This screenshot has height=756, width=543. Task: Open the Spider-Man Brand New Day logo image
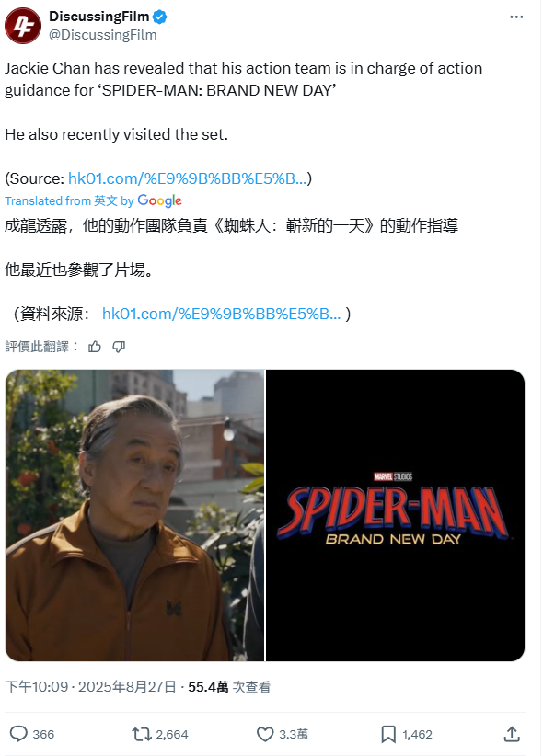tap(396, 515)
